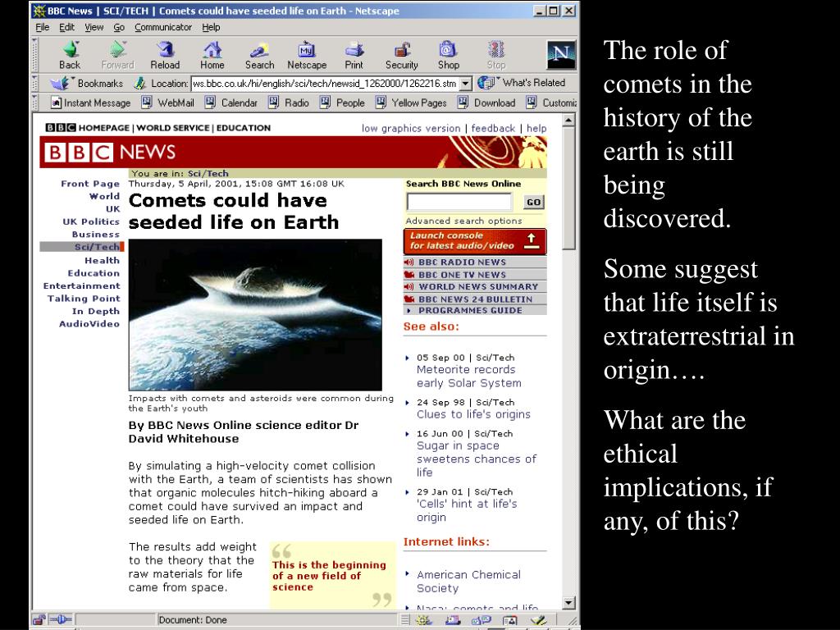The height and width of the screenshot is (630, 840).
Task: Open the American Chemical Society link
Action: coord(468,582)
